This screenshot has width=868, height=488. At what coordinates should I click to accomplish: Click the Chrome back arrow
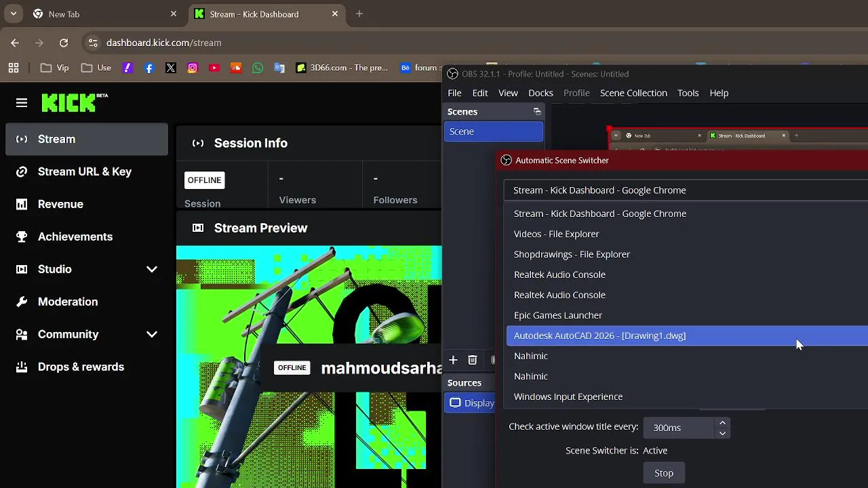click(x=15, y=43)
